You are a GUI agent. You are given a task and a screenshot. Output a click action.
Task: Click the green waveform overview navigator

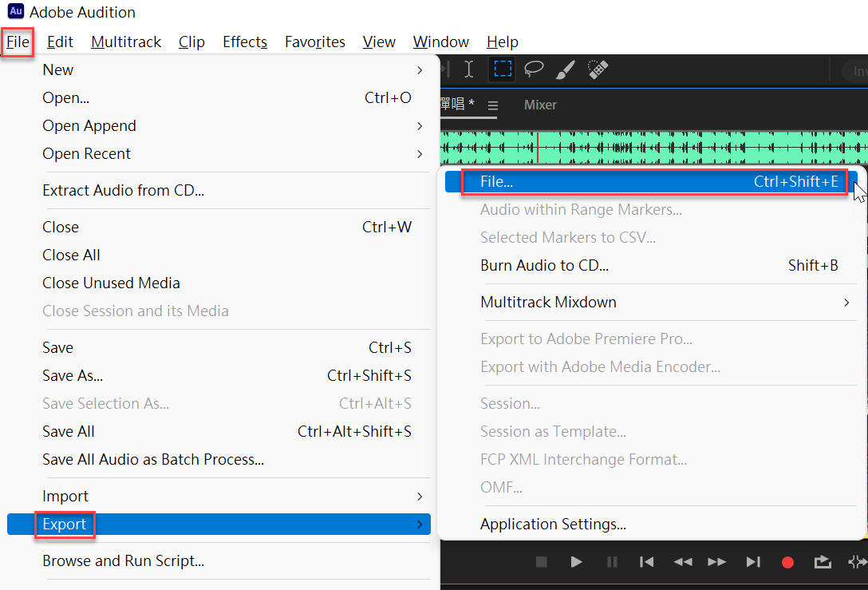pos(653,148)
